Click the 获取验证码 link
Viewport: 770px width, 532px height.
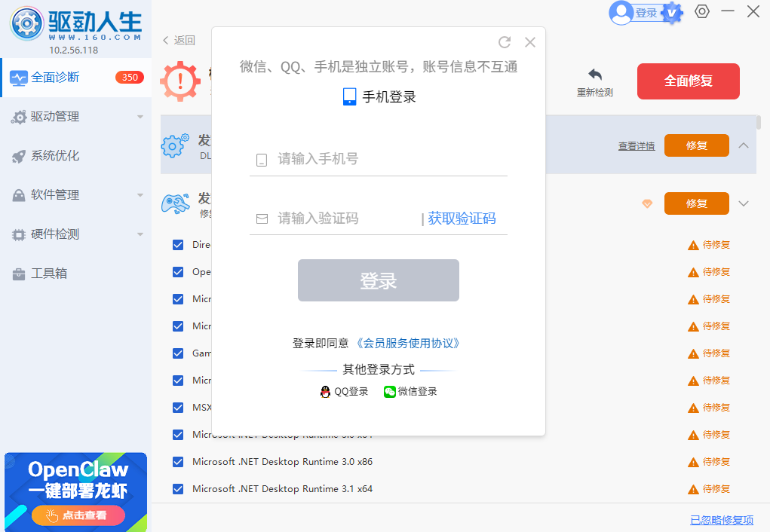tap(462, 219)
